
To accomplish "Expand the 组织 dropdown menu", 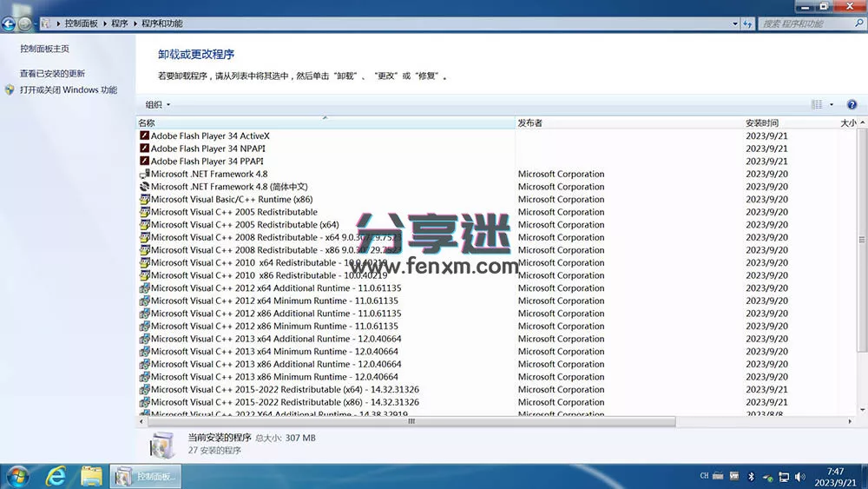I will coord(158,104).
